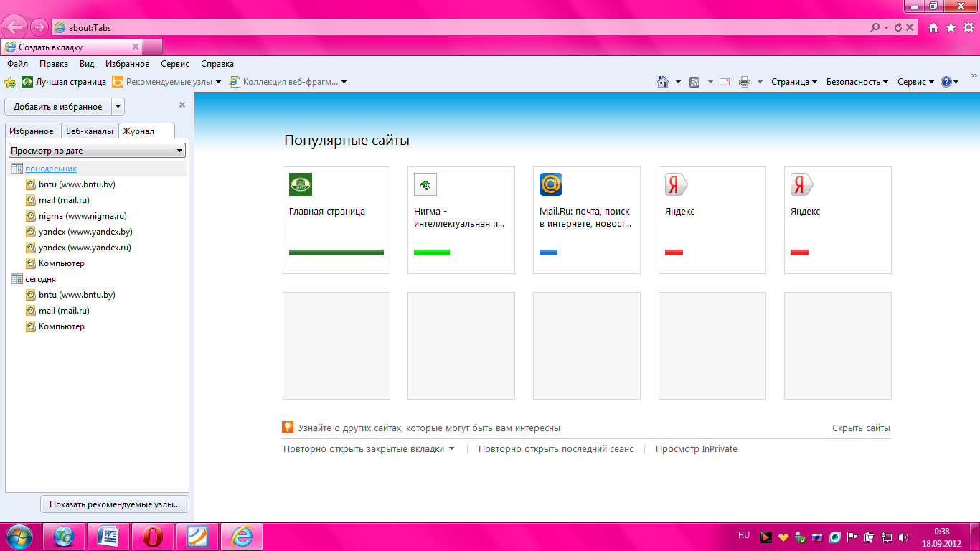The width and height of the screenshot is (980, 551).
Task: Click the Скрыть сайты link
Action: tap(861, 428)
